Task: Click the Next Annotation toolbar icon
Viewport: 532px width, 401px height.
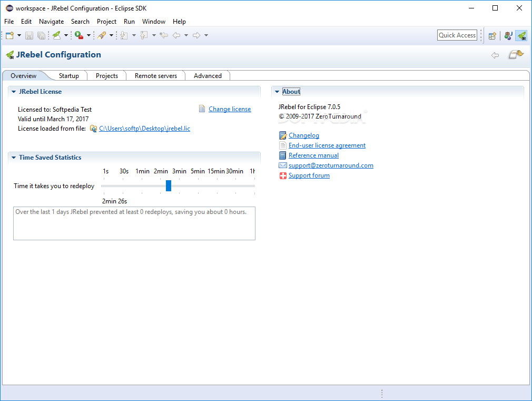Action: tap(124, 35)
